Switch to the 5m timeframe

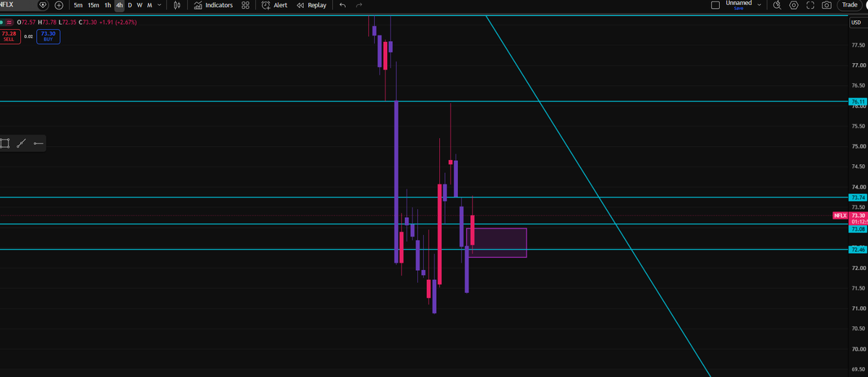pyautogui.click(x=78, y=5)
